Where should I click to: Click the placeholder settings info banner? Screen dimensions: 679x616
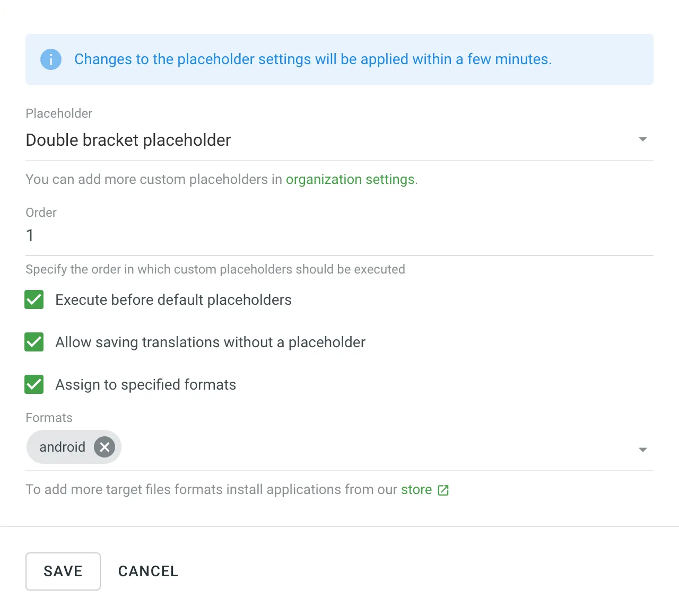point(339,59)
